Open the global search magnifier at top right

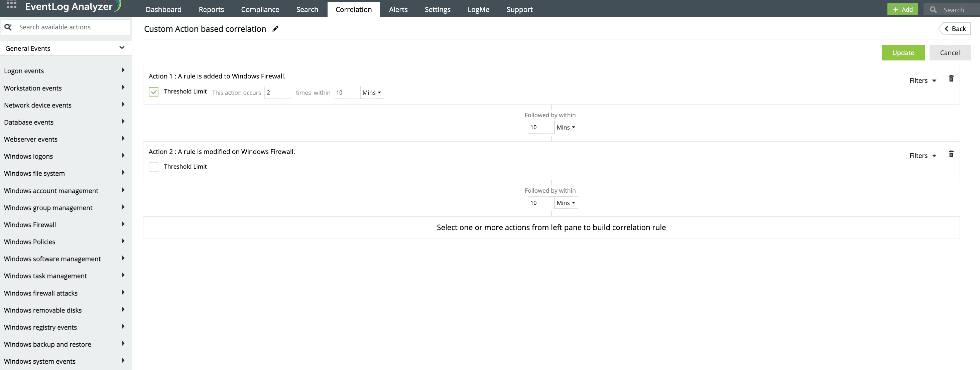coord(933,9)
